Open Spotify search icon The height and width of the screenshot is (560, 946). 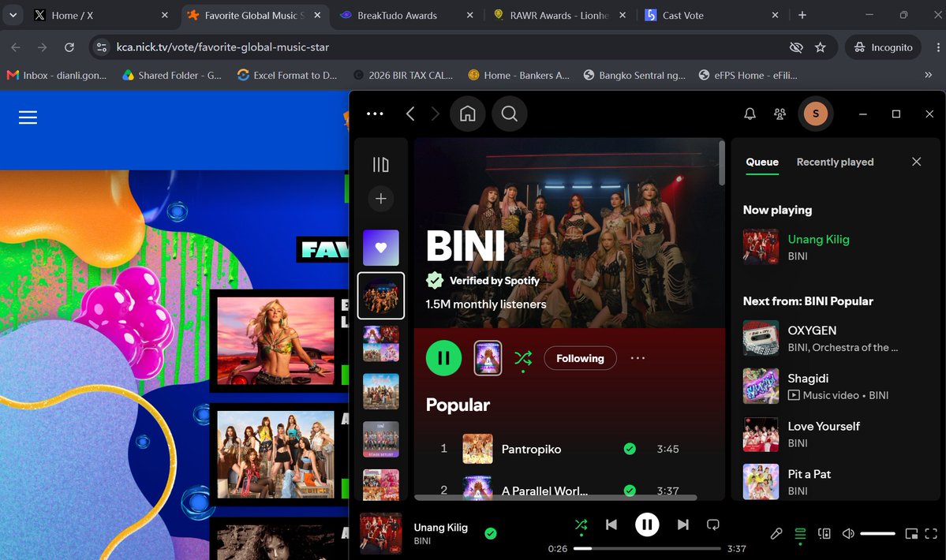tap(509, 114)
